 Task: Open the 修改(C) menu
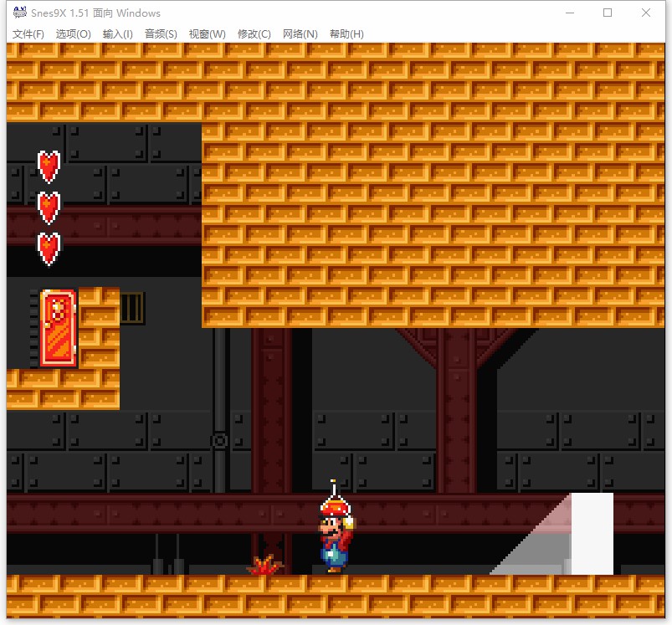pos(254,33)
